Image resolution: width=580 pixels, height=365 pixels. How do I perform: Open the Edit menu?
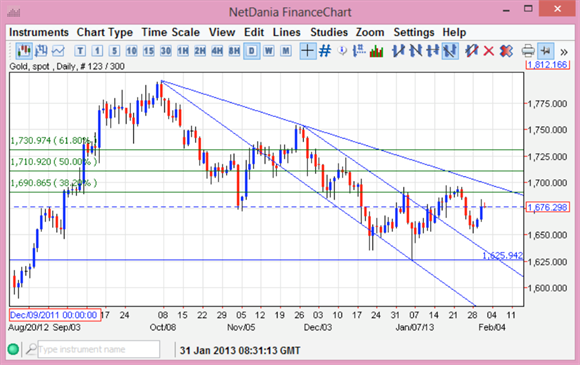pos(254,32)
